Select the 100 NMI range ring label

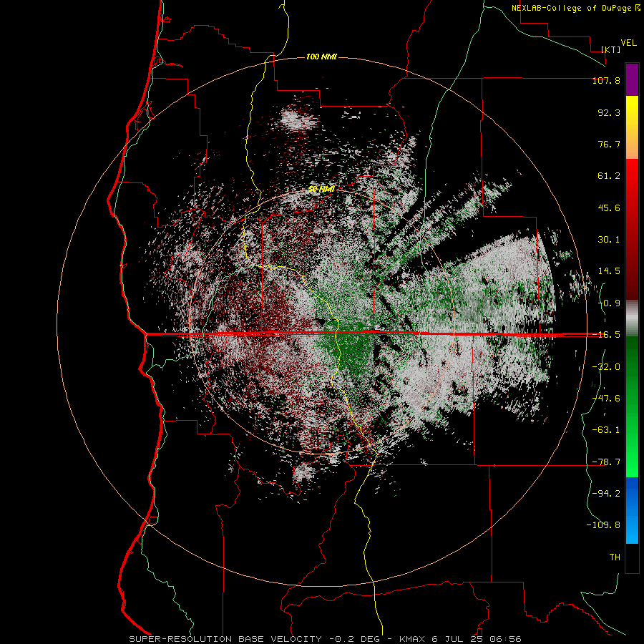coord(321,57)
